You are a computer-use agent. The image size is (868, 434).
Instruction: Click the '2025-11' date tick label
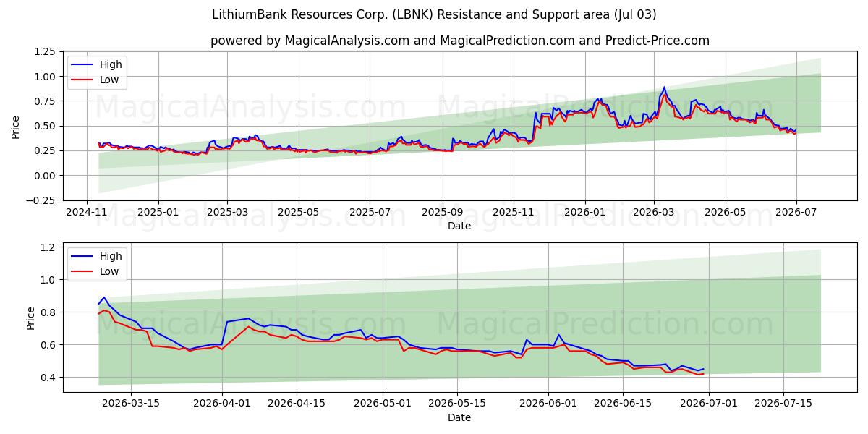[513, 213]
